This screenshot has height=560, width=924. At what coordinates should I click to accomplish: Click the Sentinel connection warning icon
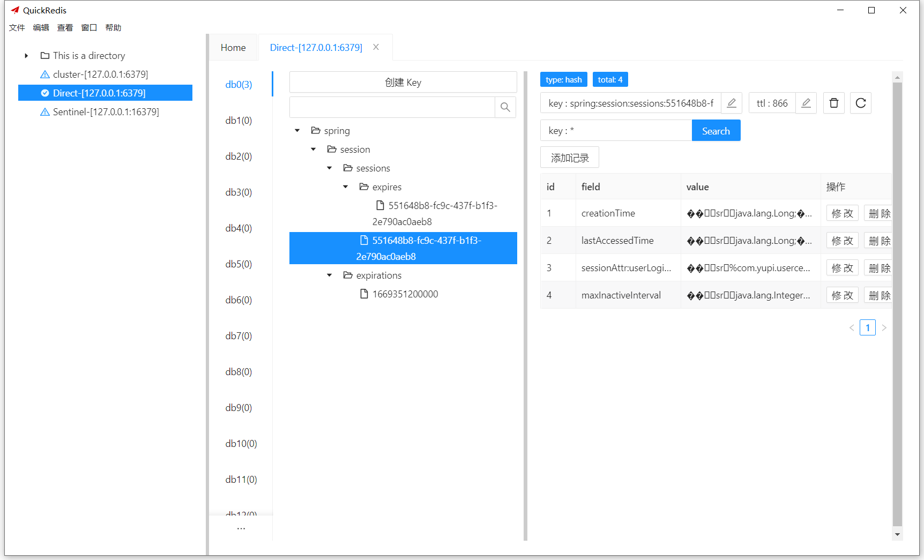tap(45, 112)
